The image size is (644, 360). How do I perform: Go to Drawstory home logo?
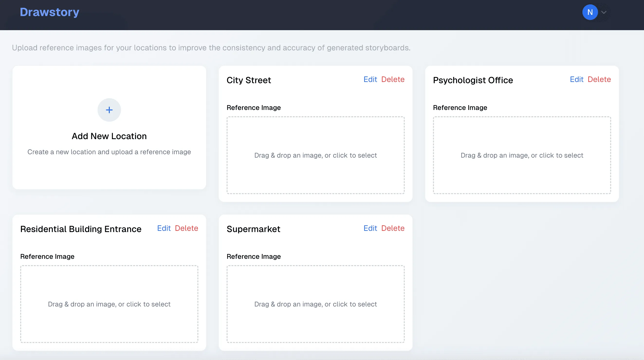49,12
